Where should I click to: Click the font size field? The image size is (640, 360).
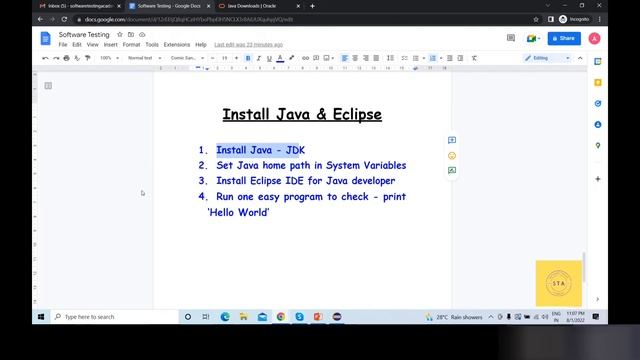coord(224,58)
